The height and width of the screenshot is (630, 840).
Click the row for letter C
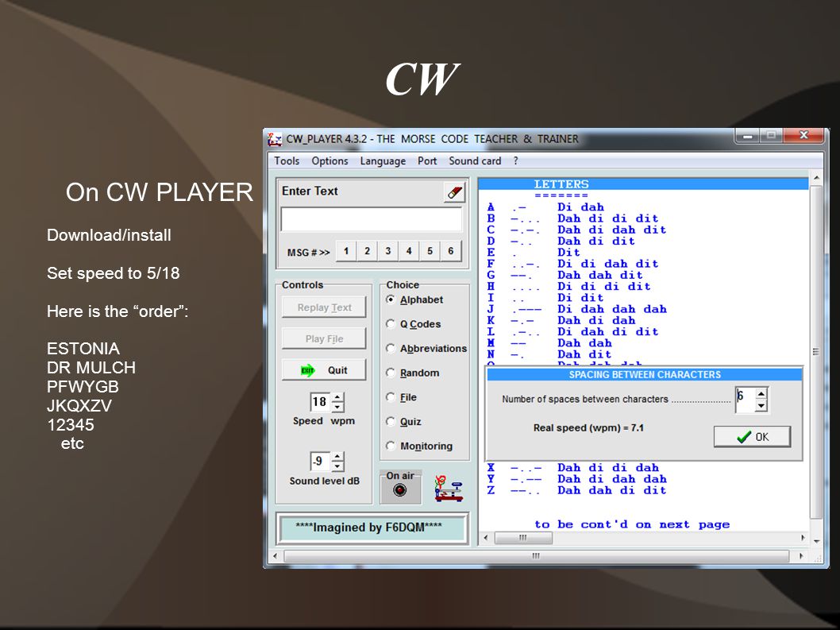tap(577, 230)
